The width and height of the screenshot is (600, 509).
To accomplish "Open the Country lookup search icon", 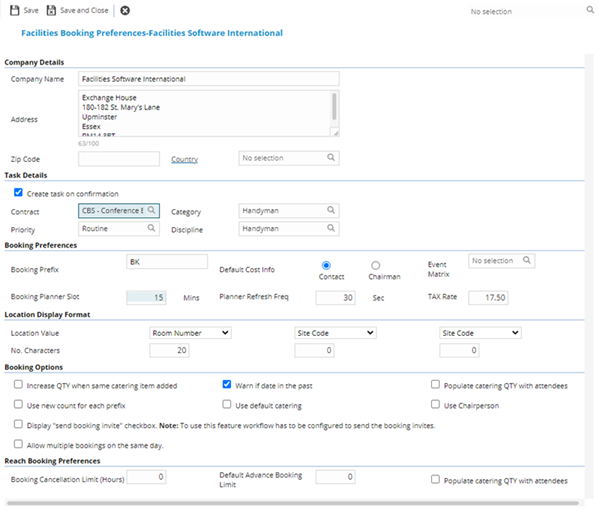I will (331, 158).
